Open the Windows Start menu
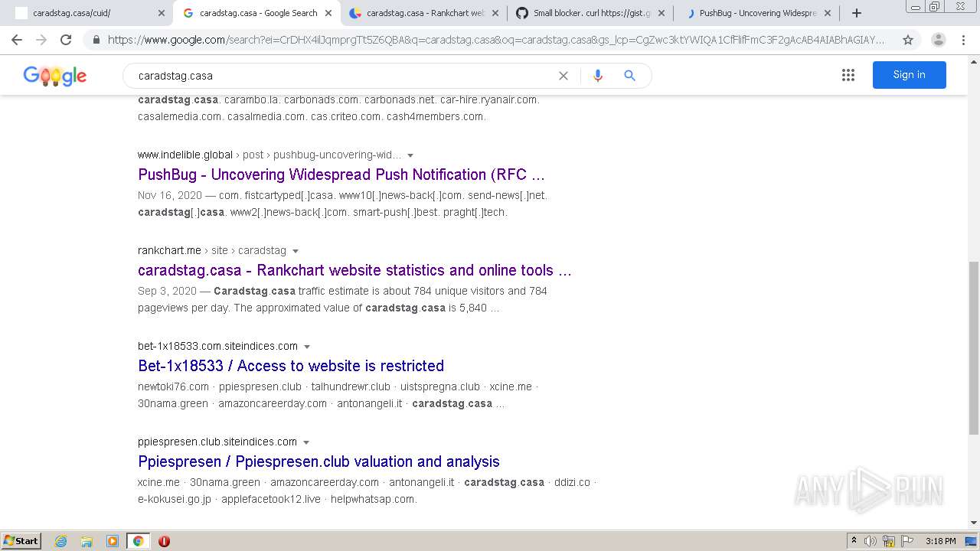 coord(21,541)
